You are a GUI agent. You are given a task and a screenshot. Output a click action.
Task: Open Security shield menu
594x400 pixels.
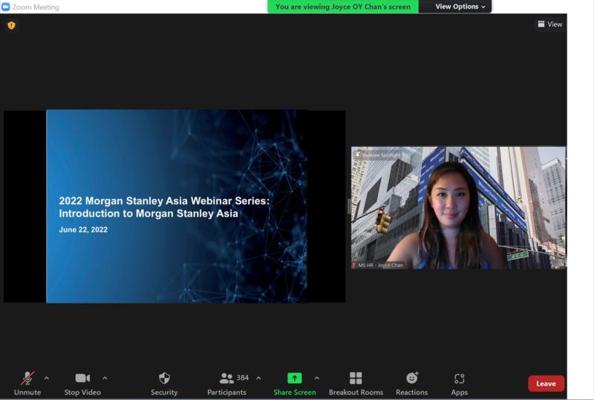pos(164,383)
